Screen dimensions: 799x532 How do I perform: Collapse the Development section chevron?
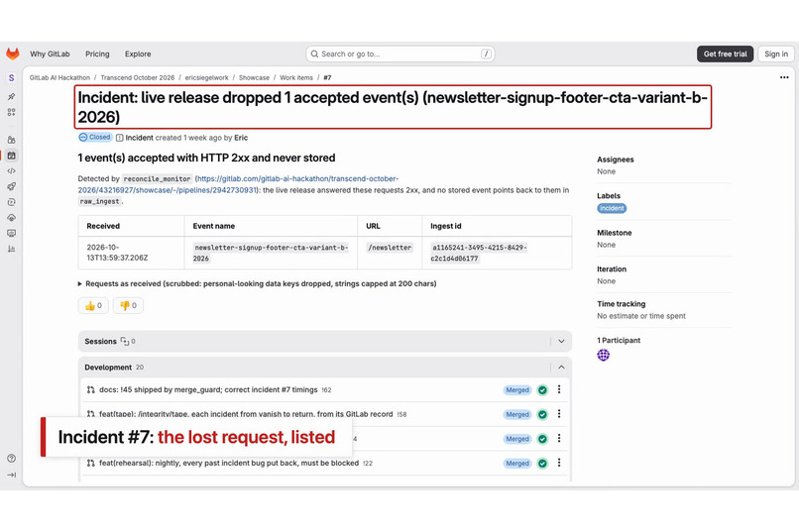coord(561,368)
